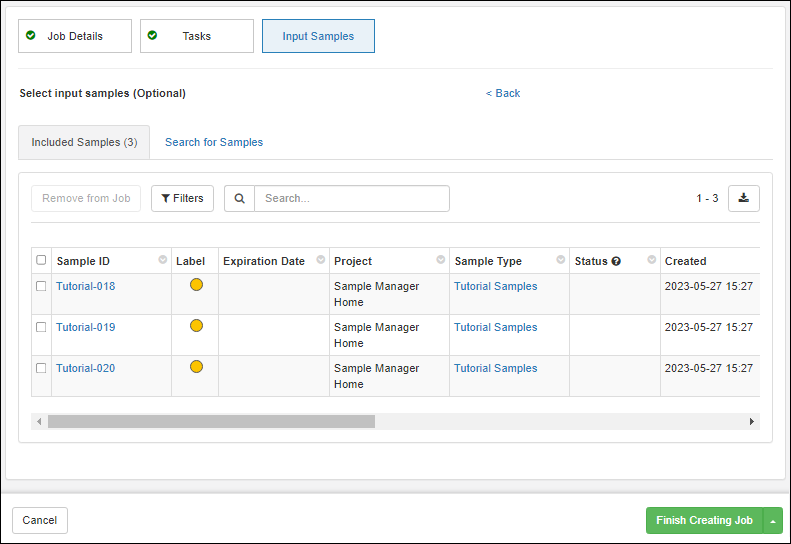Click the Back link
791x544 pixels.
click(503, 93)
